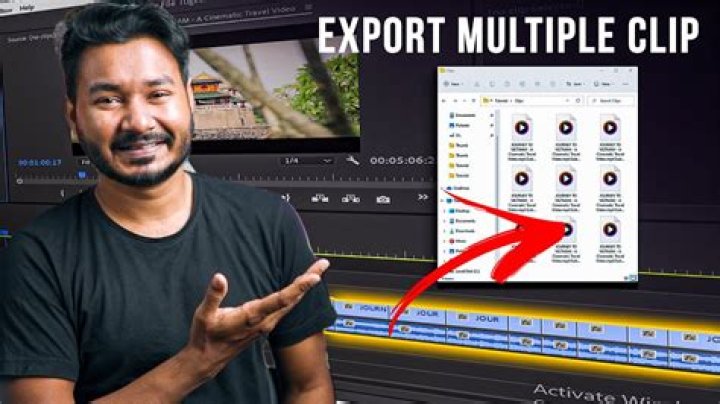This screenshot has height=404, width=720.
Task: Open the Button Editor double-arrow icon
Action: point(423,197)
